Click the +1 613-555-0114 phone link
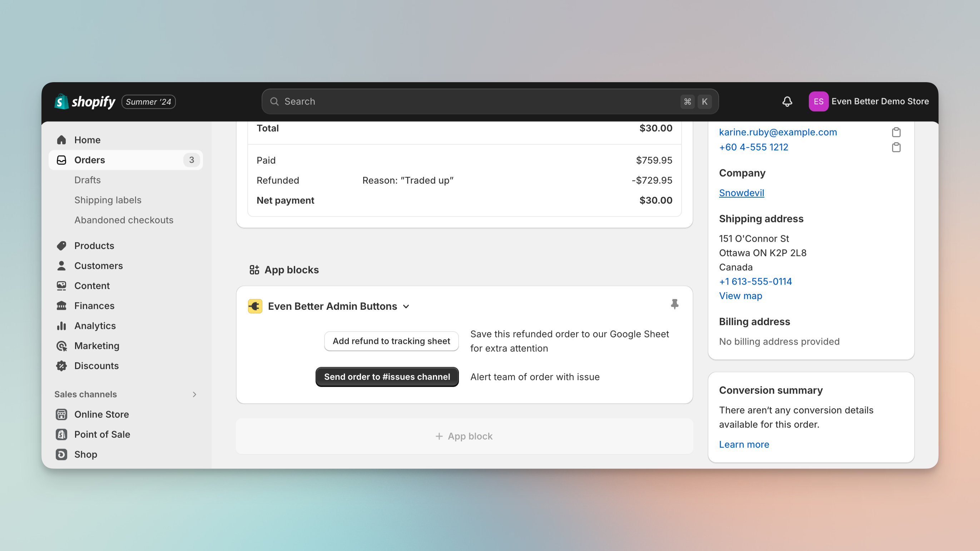 pos(755,281)
